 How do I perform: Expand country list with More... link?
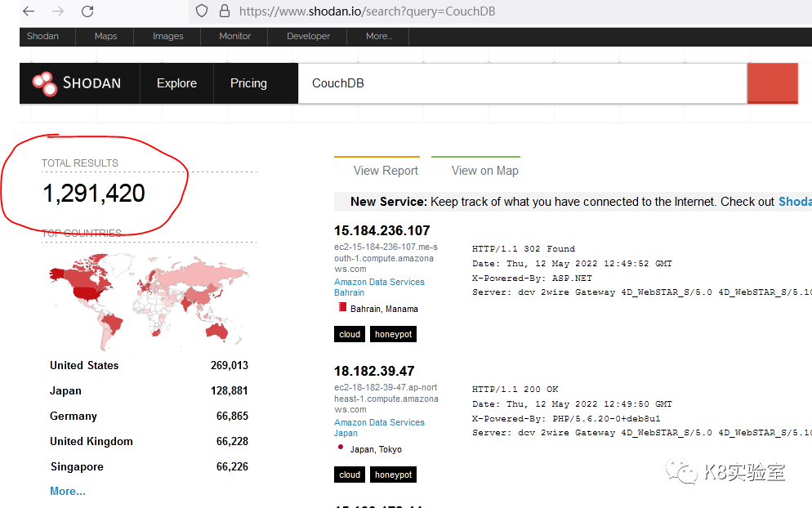pyautogui.click(x=68, y=491)
